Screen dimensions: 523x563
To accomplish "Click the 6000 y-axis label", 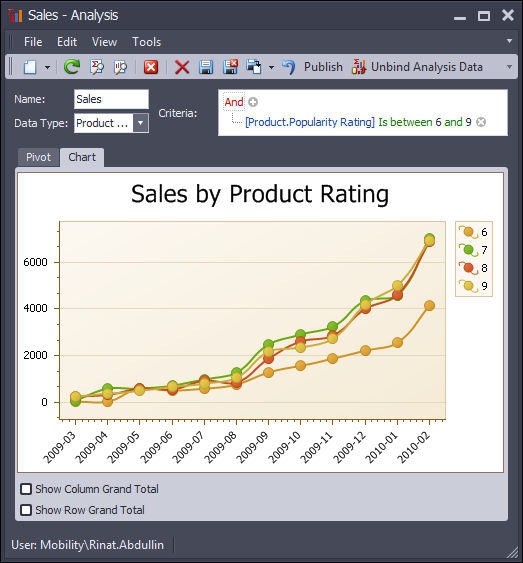I will (35, 262).
